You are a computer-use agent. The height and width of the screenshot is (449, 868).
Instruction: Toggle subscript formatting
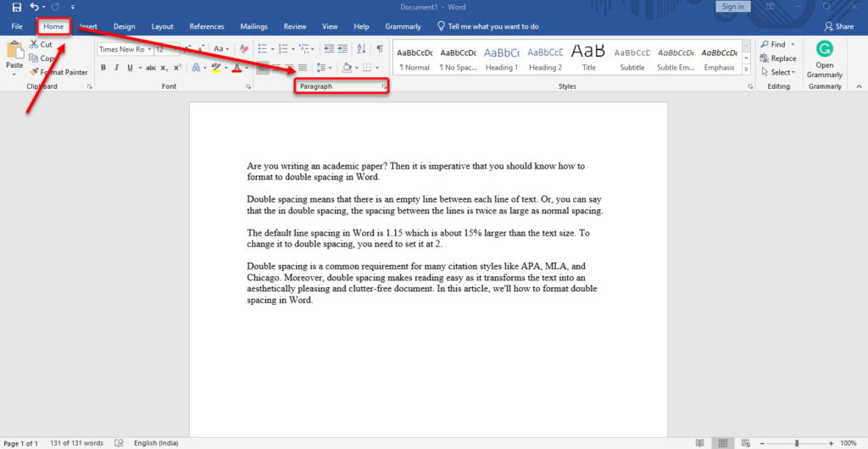(x=164, y=68)
